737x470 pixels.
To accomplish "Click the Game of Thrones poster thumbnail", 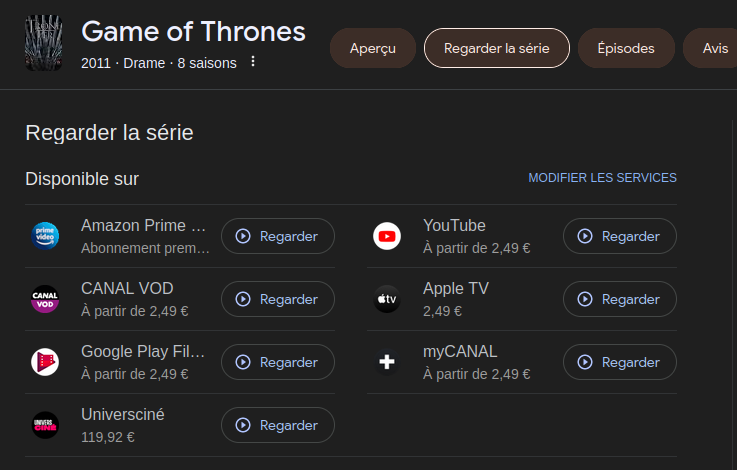I will [44, 42].
